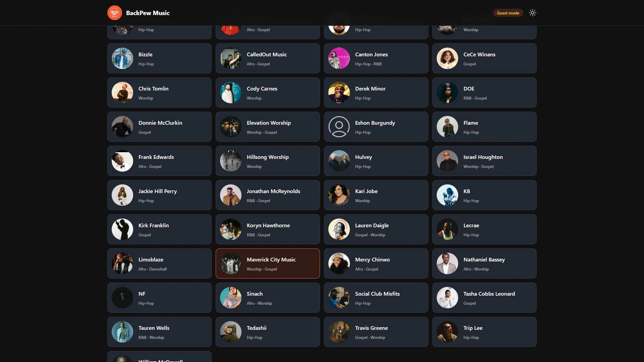Viewport: 644px width, 362px height.
Task: Open Sinach's artist photo
Action: pos(231,298)
